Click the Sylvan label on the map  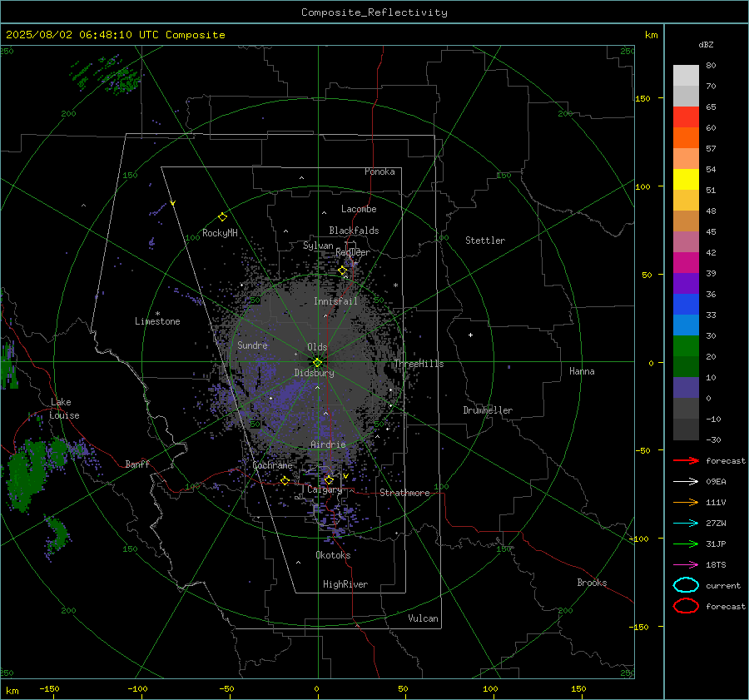coord(318,246)
